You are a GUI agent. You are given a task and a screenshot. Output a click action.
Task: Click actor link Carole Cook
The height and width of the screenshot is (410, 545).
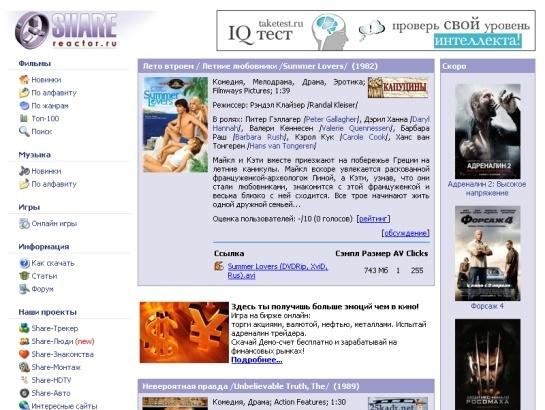tap(364, 137)
